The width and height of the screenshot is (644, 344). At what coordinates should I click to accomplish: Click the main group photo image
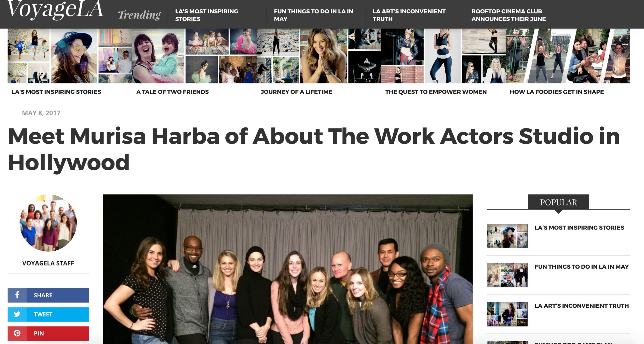tap(287, 269)
